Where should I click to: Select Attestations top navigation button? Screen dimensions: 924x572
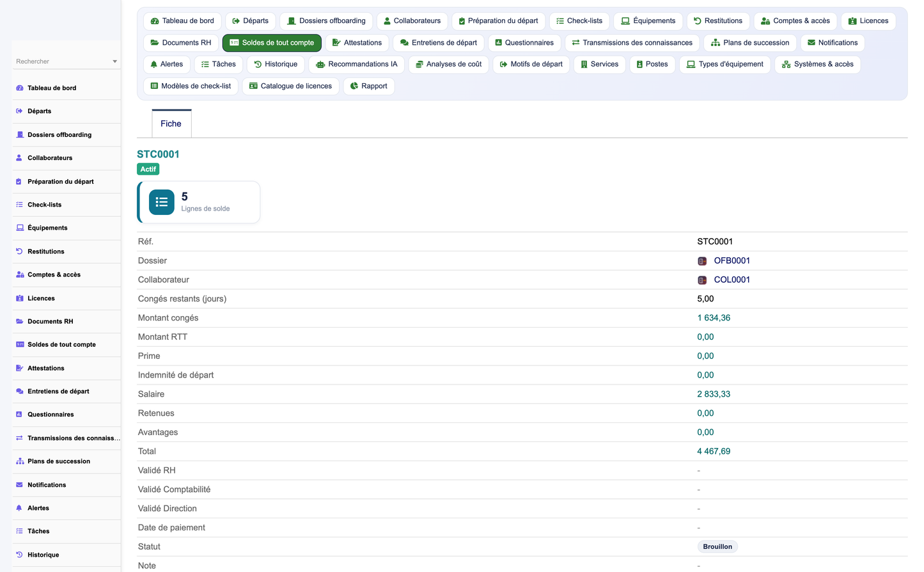(x=357, y=43)
